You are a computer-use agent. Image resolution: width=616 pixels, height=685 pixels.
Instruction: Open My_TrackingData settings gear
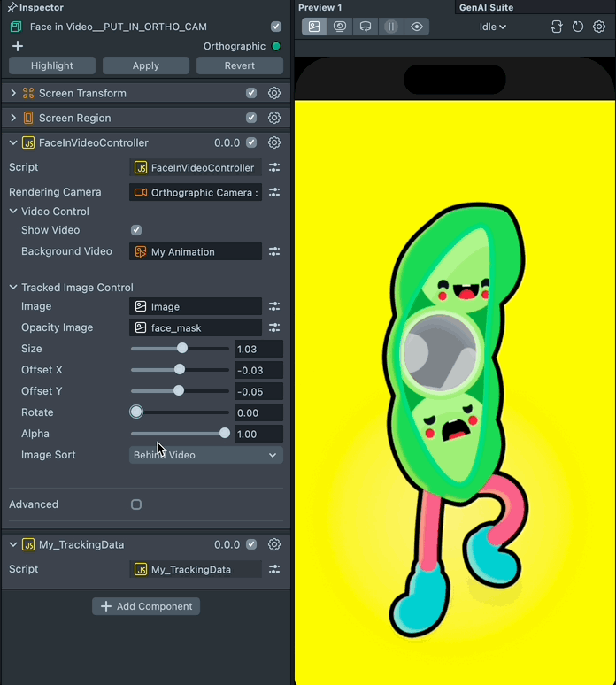click(x=273, y=545)
